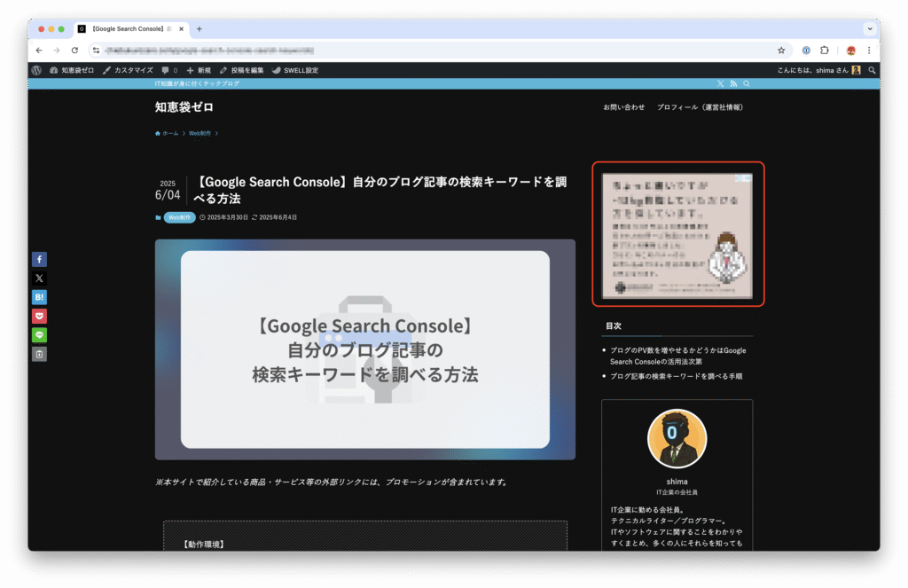Share via Hatena Bookmark B! button
Image resolution: width=908 pixels, height=588 pixels.
coord(39,297)
